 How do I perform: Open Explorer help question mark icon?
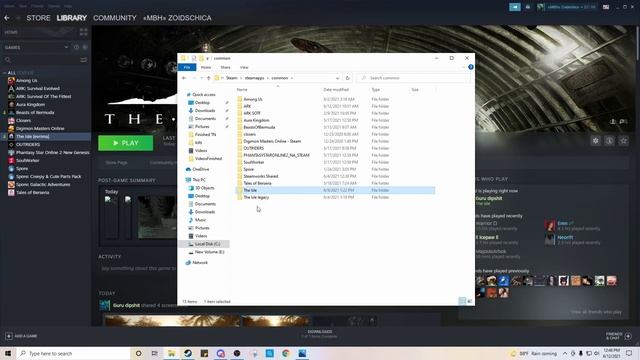pyautogui.click(x=471, y=67)
